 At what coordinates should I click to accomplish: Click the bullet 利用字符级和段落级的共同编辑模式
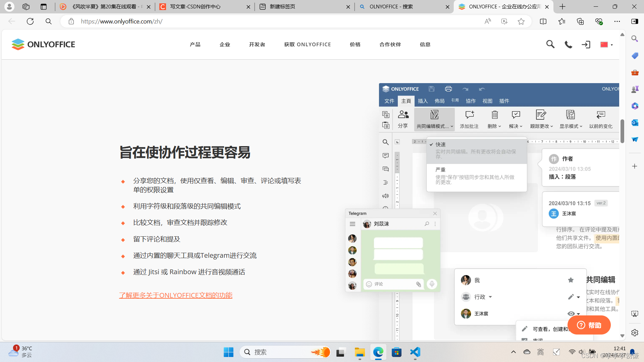(187, 206)
